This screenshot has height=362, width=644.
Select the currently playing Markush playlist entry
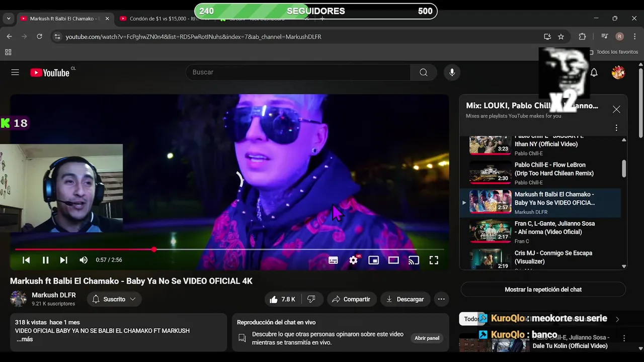click(540, 203)
